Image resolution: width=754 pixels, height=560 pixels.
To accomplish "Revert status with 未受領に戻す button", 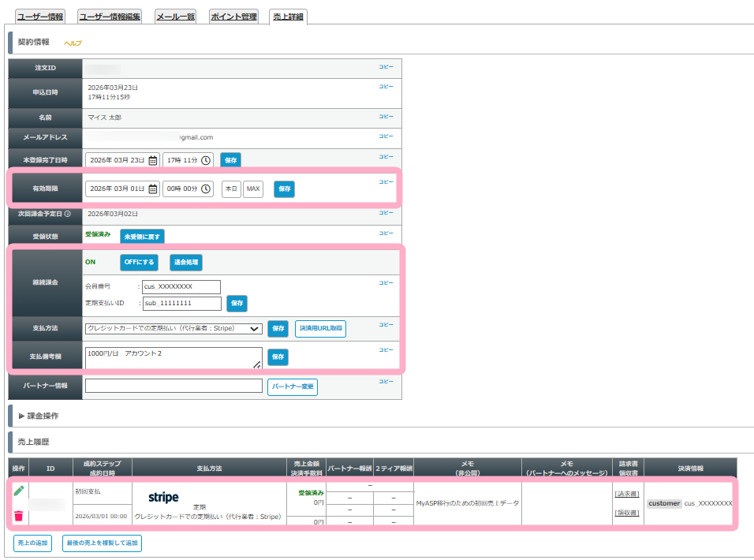I will pos(142,237).
